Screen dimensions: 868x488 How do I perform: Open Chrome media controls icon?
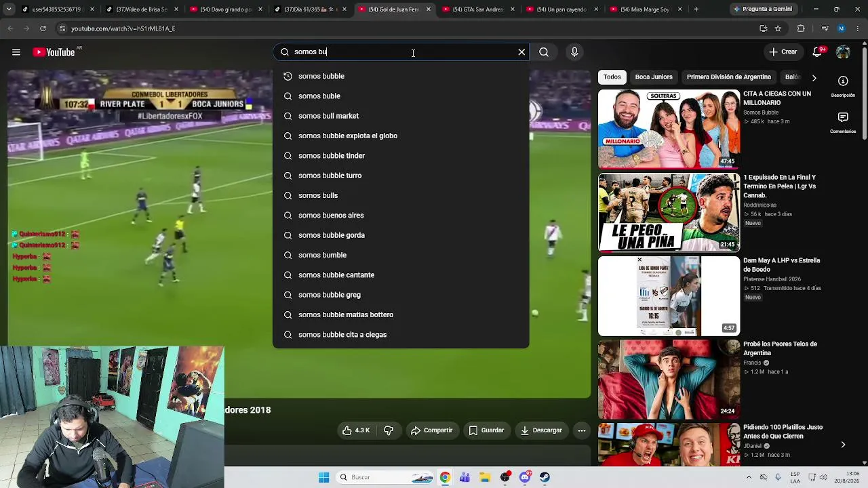pos(825,28)
